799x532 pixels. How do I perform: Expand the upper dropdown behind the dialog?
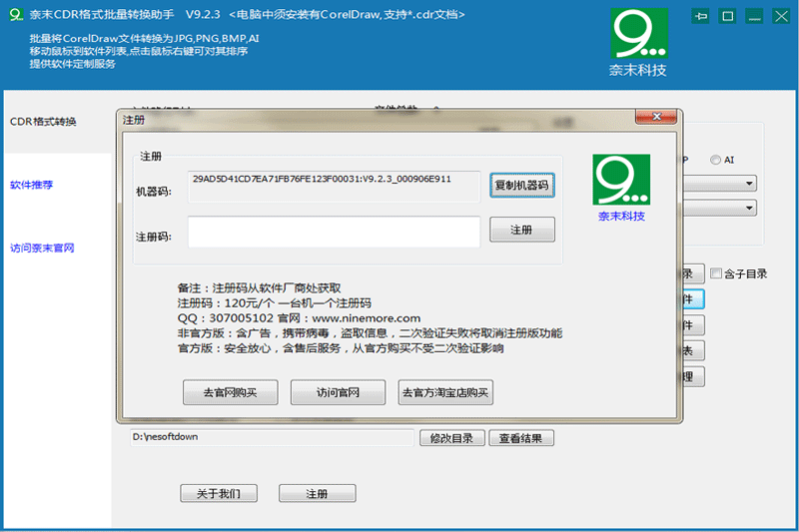[749, 184]
